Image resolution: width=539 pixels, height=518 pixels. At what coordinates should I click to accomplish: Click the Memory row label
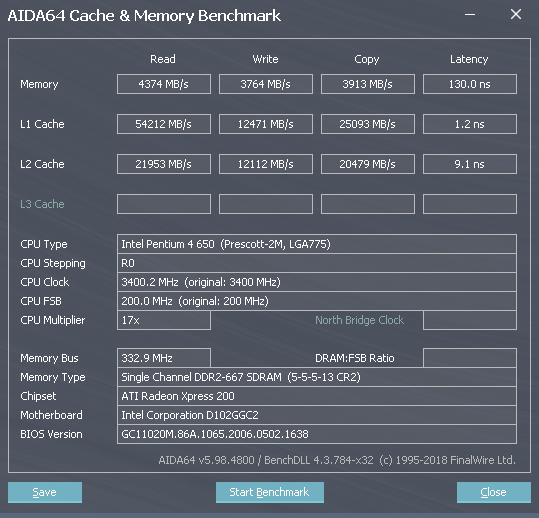(39, 84)
